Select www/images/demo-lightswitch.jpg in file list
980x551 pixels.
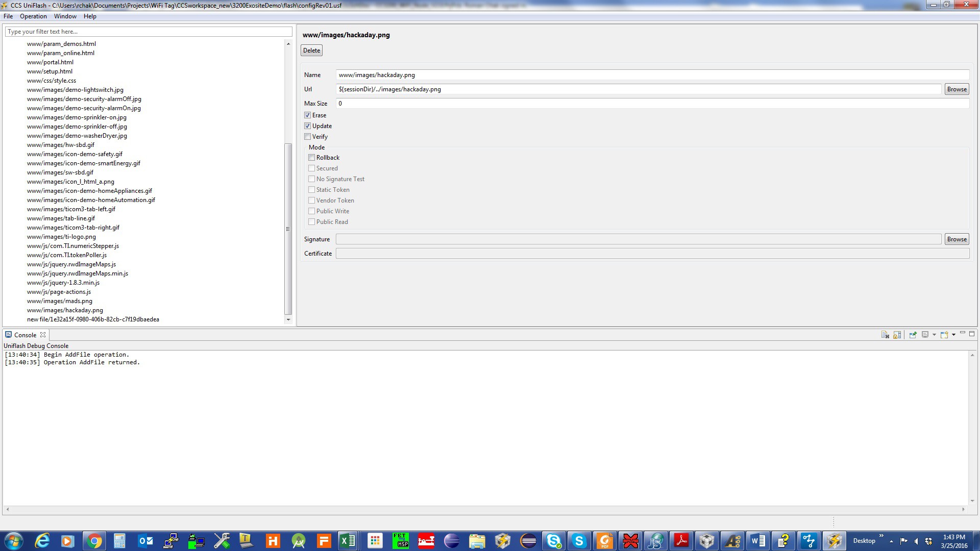(x=75, y=90)
